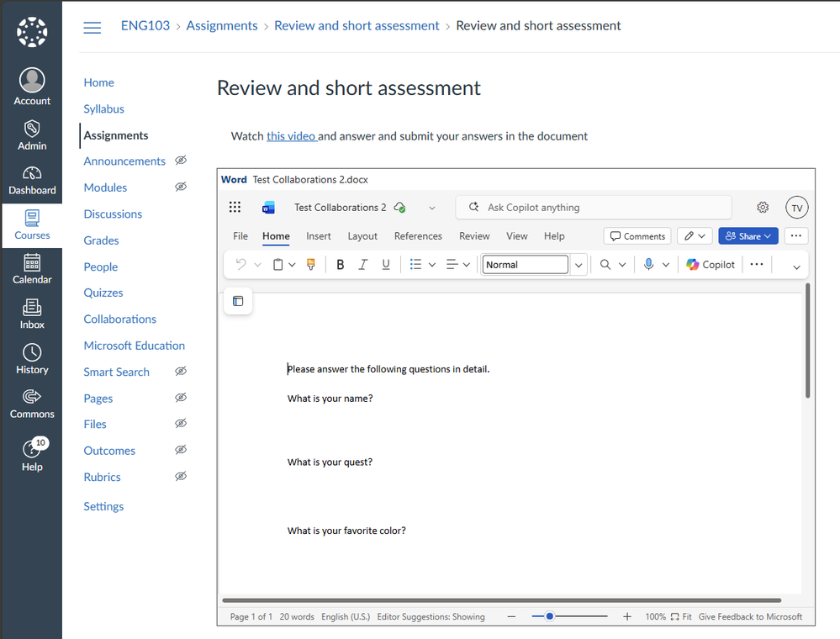
Task: Click the underline formatting icon
Action: pos(386,265)
